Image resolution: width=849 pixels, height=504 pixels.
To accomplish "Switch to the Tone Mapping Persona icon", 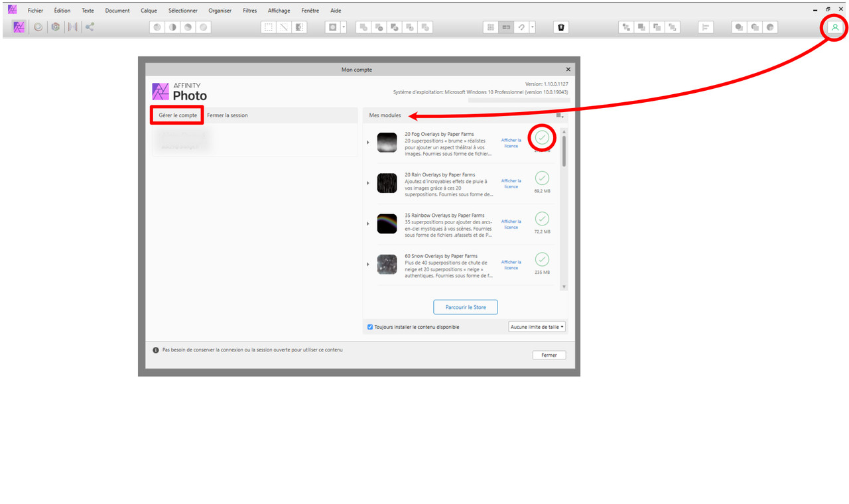I will 73,27.
